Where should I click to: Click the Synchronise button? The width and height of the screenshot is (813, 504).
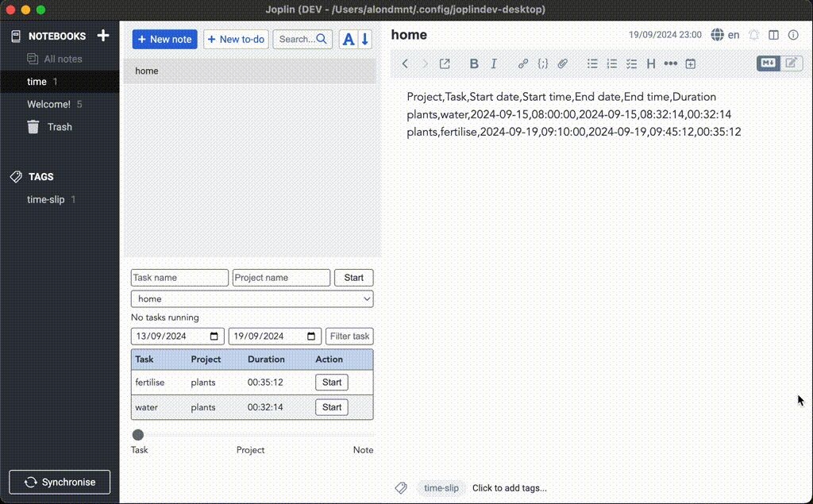[60, 483]
